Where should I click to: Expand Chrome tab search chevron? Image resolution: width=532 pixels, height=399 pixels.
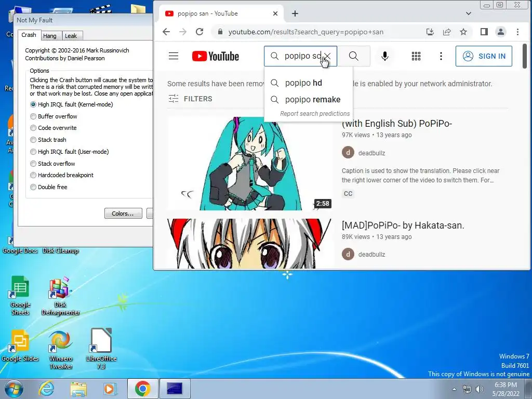[x=469, y=14]
